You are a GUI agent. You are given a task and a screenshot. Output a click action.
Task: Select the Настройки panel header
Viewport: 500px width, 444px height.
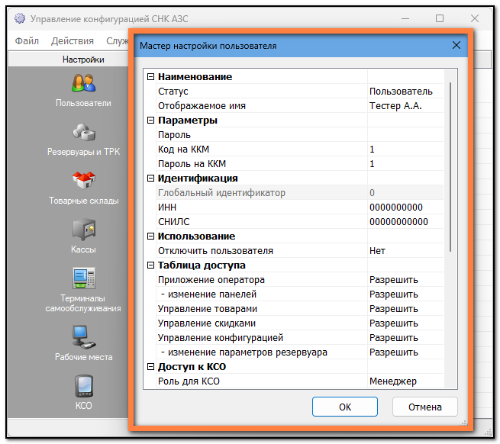(83, 59)
